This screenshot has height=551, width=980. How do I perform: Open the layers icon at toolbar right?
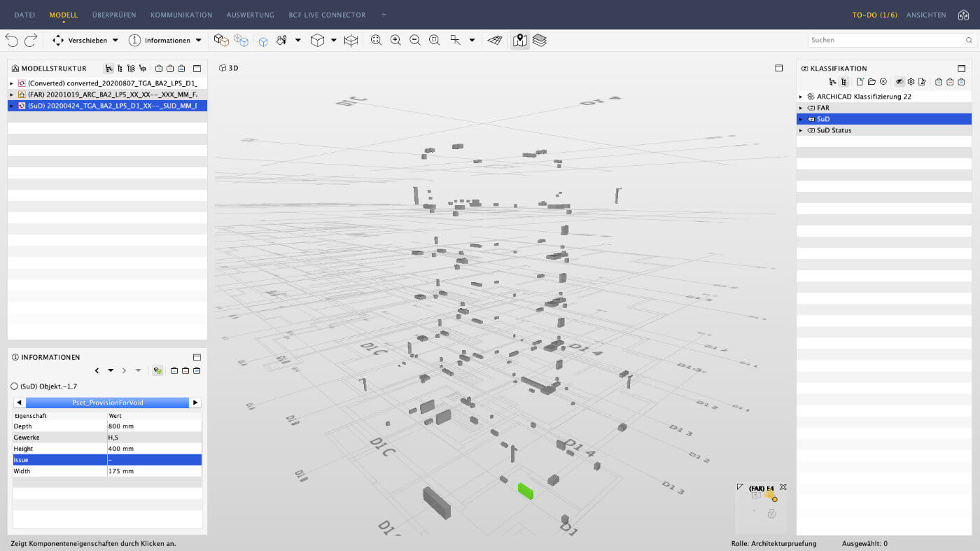coord(539,40)
